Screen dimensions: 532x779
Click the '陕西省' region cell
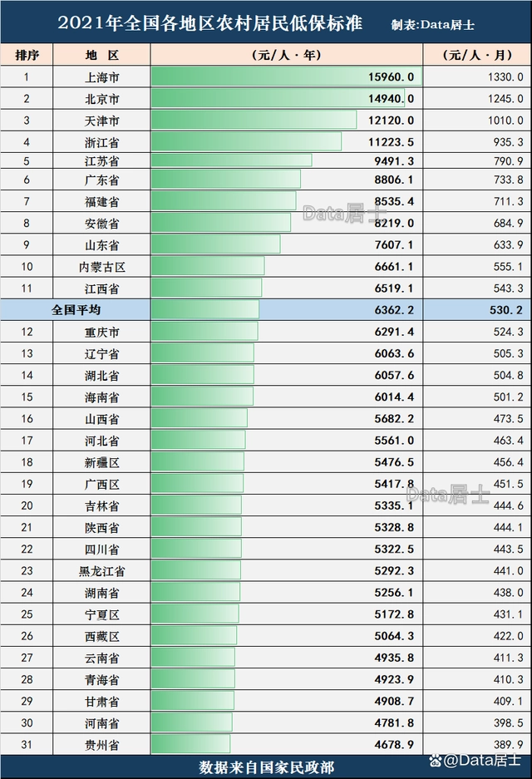[102, 528]
